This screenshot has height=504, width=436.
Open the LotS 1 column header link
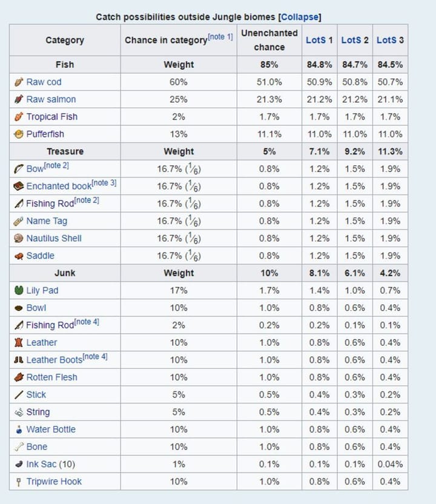pyautogui.click(x=319, y=40)
